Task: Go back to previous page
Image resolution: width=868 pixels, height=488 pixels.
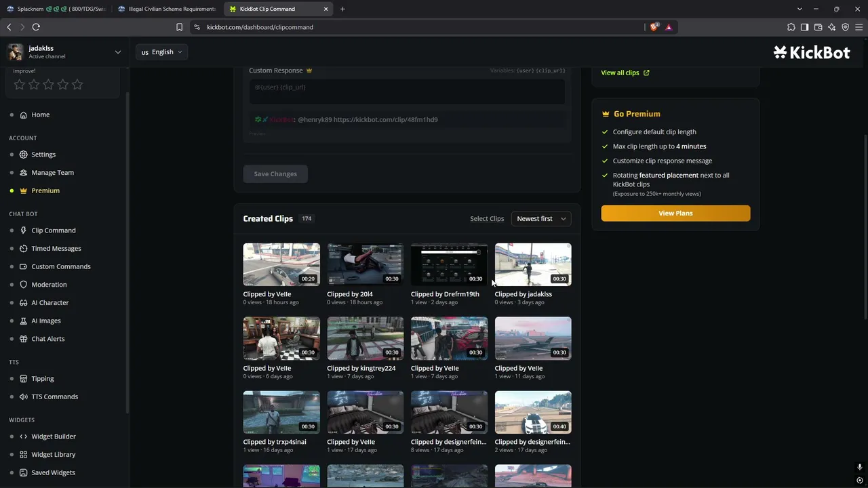Action: click(9, 27)
